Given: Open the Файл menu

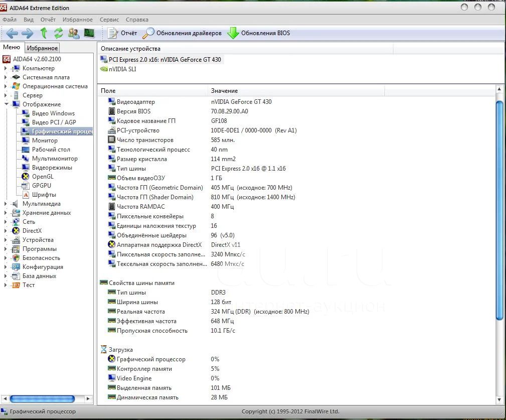Looking at the screenshot, I should click(x=10, y=20).
